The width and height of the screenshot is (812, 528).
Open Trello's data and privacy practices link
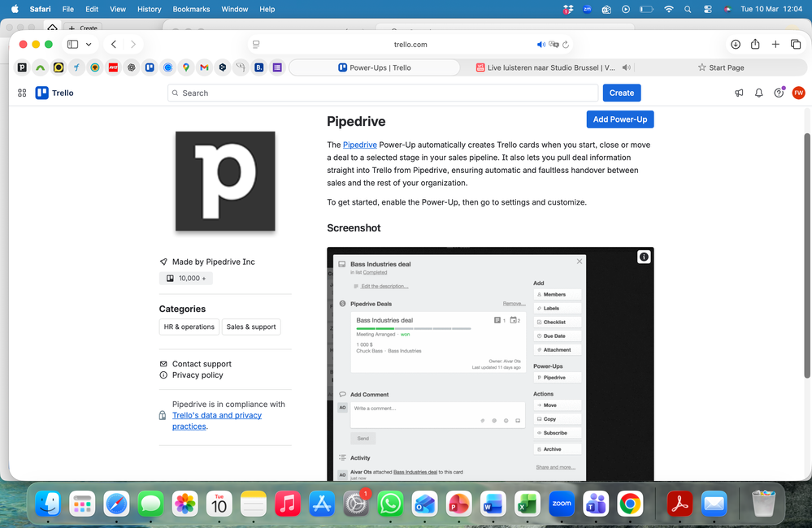217,421
